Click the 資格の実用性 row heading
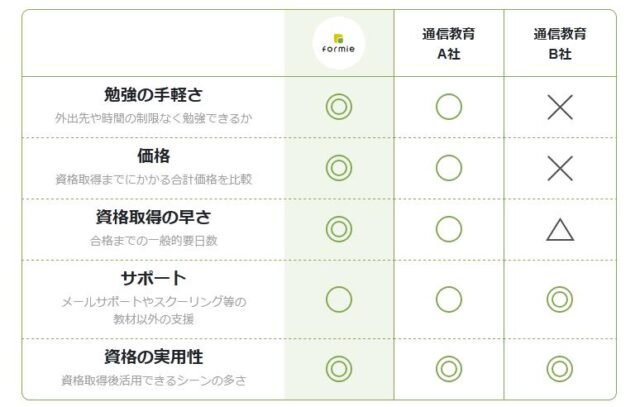Image resolution: width=640 pixels, height=407 pixels. coord(153,356)
